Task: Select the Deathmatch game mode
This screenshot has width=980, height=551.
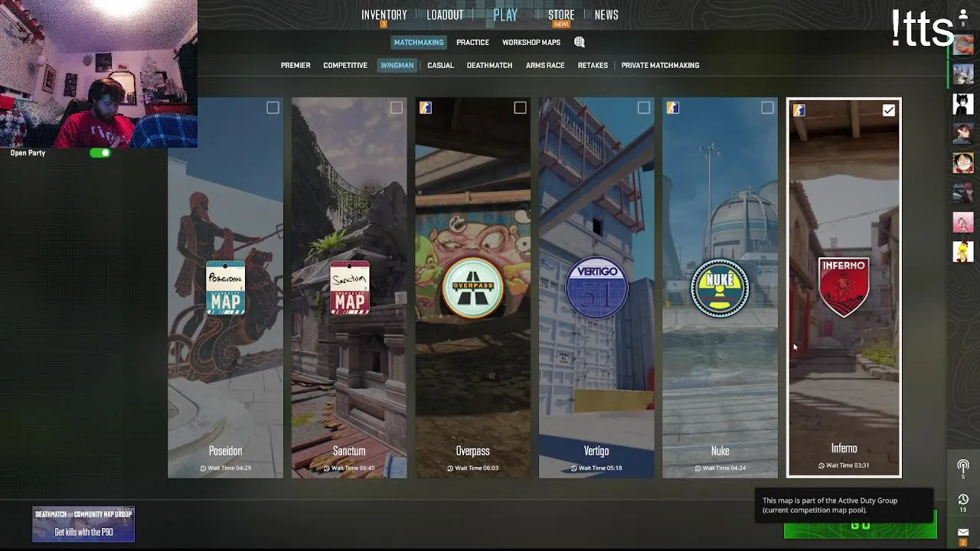Action: pyautogui.click(x=489, y=65)
